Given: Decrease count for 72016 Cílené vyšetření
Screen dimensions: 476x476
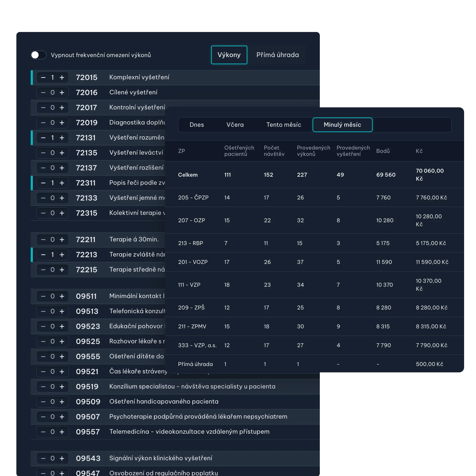Looking at the screenshot, I should tap(43, 92).
